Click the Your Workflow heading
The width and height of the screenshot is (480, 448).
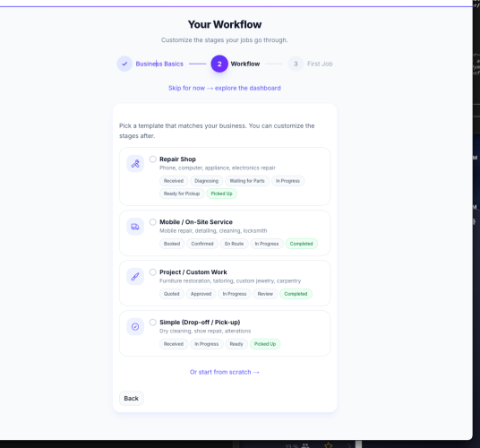point(225,24)
